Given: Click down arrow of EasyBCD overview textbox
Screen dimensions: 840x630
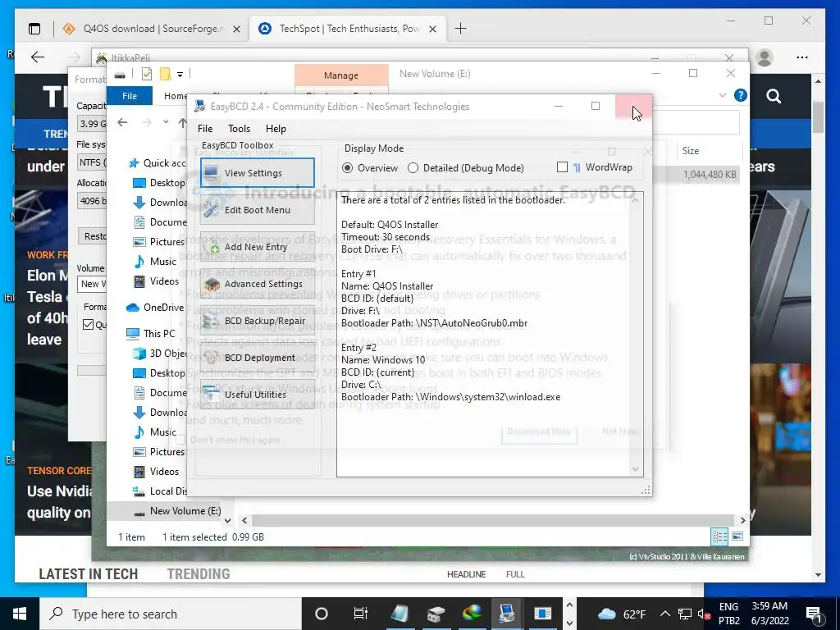Looking at the screenshot, I should tap(636, 469).
